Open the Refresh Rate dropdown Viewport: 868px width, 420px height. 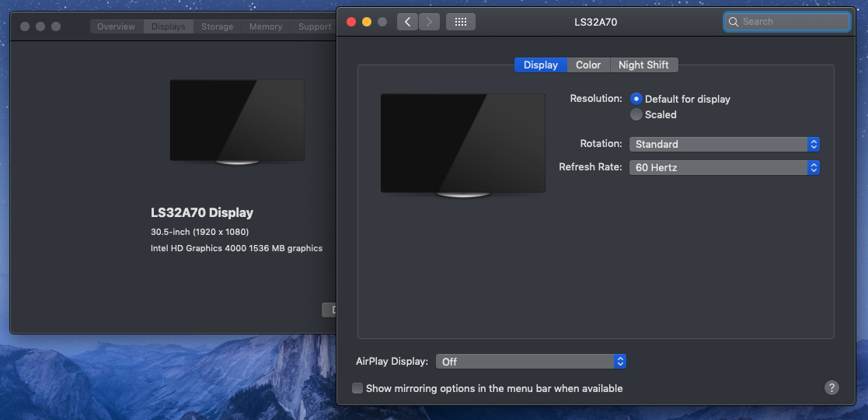coord(724,167)
